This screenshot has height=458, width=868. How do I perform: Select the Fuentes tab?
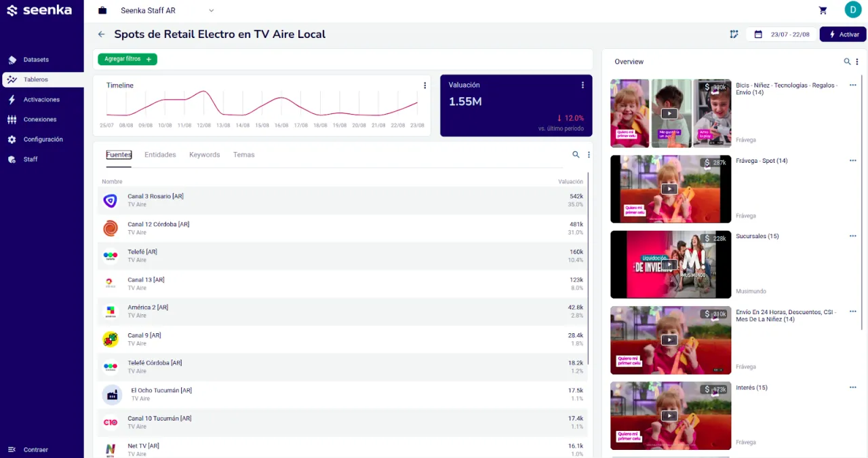(119, 155)
